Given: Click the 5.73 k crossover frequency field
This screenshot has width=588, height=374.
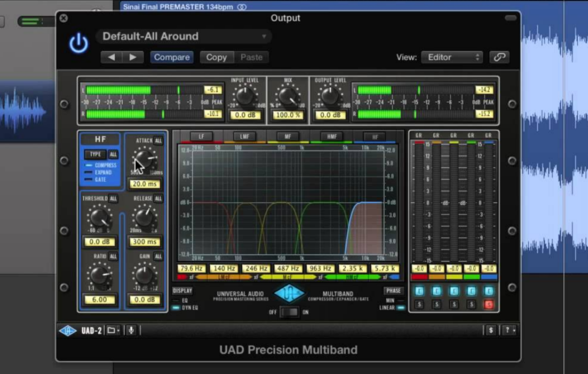Looking at the screenshot, I should click(385, 268).
